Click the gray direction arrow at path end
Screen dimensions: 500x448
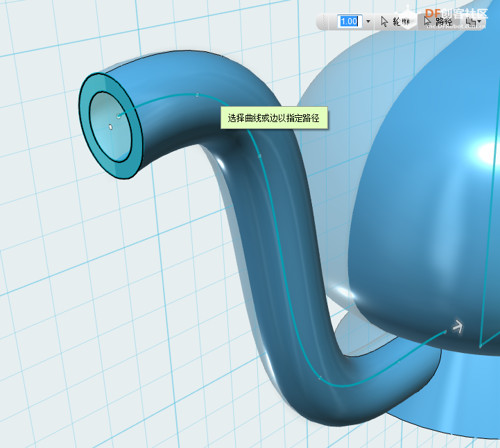(457, 325)
